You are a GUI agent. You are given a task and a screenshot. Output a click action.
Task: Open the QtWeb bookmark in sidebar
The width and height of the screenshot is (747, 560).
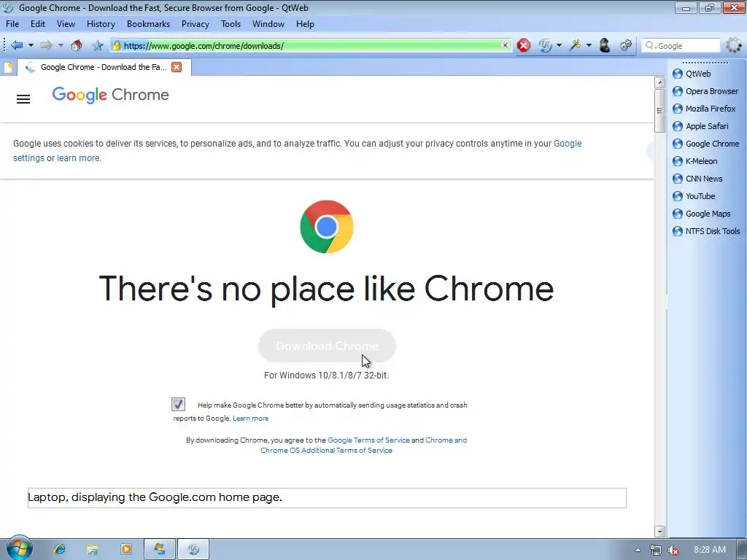pos(698,74)
